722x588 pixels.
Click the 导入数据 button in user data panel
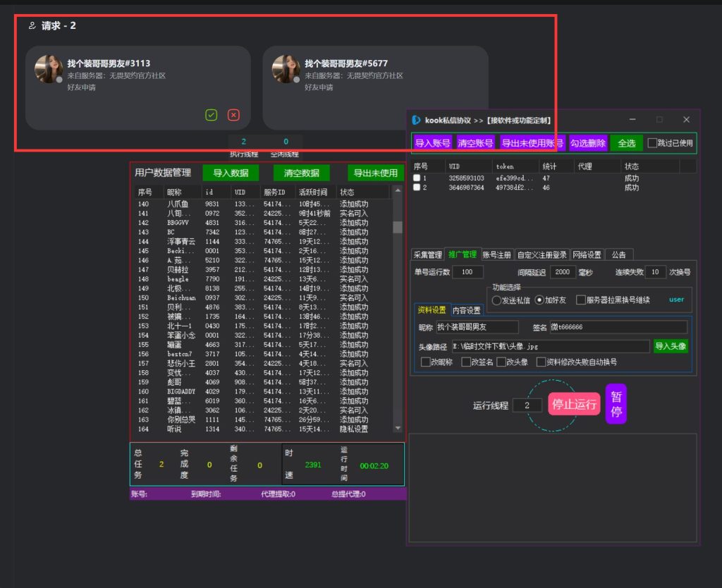(231, 173)
